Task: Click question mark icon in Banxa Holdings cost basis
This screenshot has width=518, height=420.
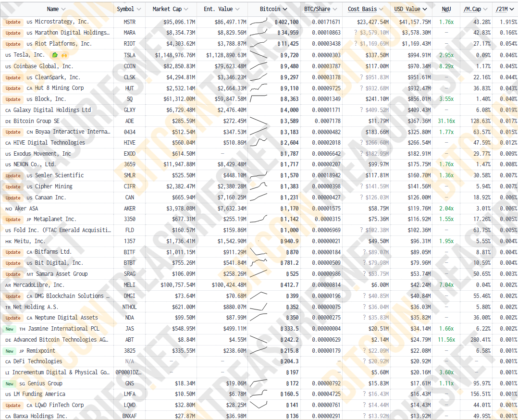Action: coord(364,416)
